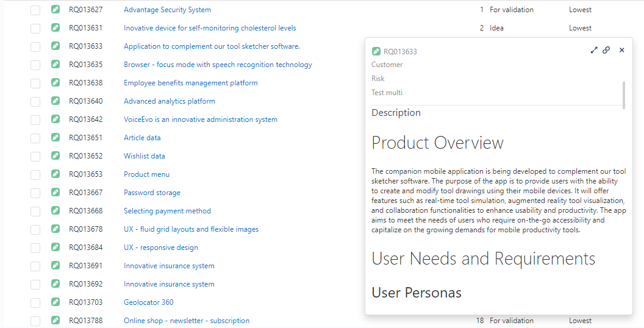The height and width of the screenshot is (328, 644).
Task: Open the Employee benefits management platform link
Action: (190, 83)
